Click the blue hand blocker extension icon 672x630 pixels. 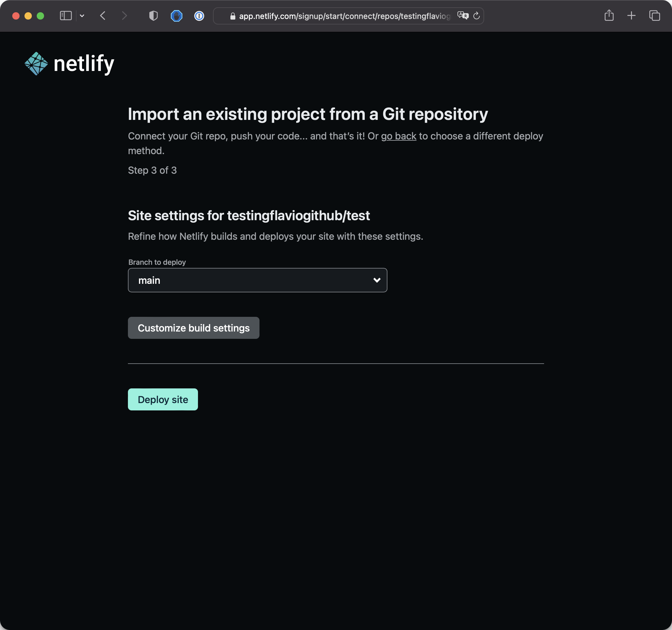(x=177, y=16)
